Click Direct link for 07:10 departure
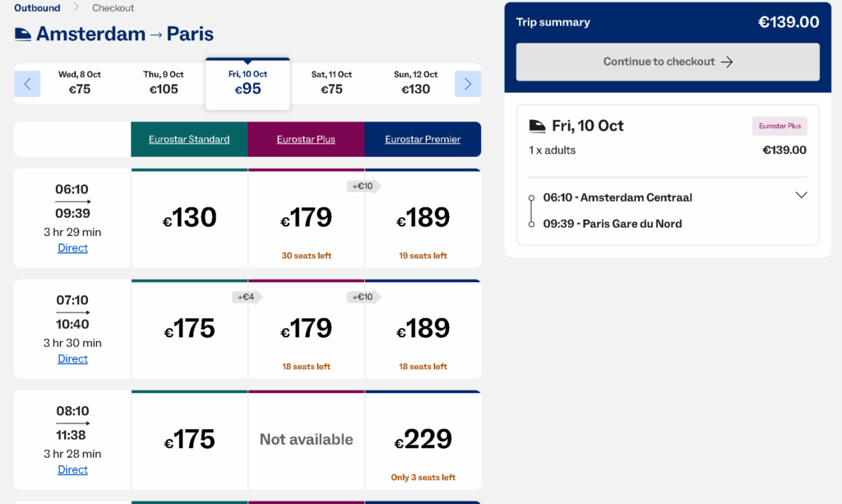 (72, 358)
